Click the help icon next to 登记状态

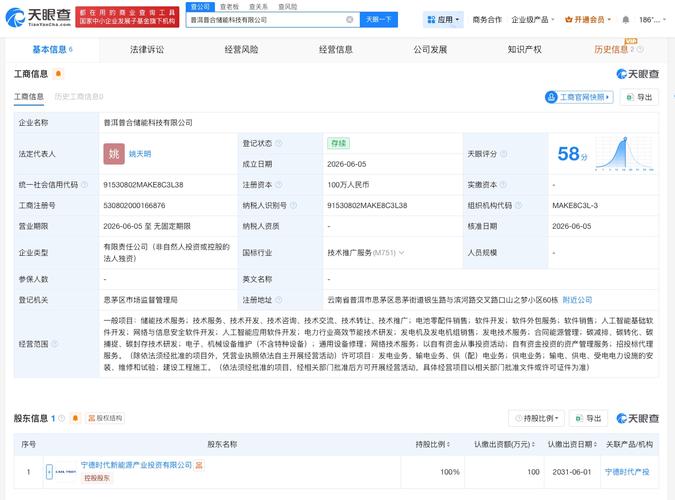pyautogui.click(x=279, y=143)
